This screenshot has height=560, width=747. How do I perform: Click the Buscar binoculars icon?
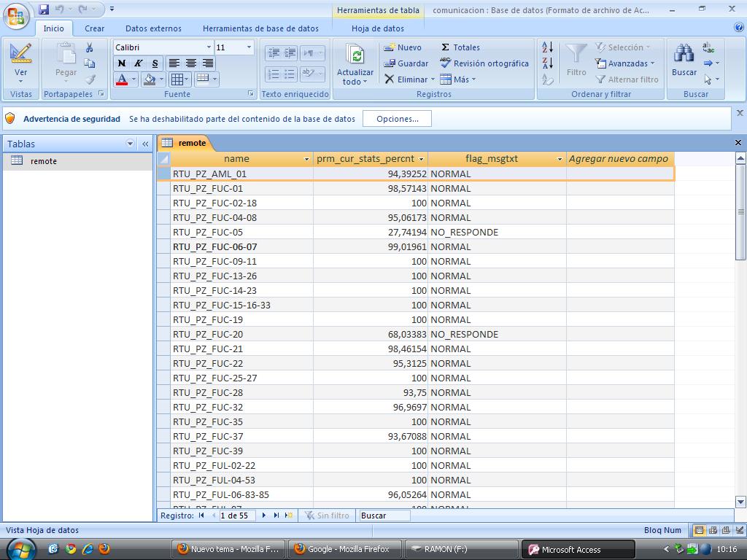684,54
